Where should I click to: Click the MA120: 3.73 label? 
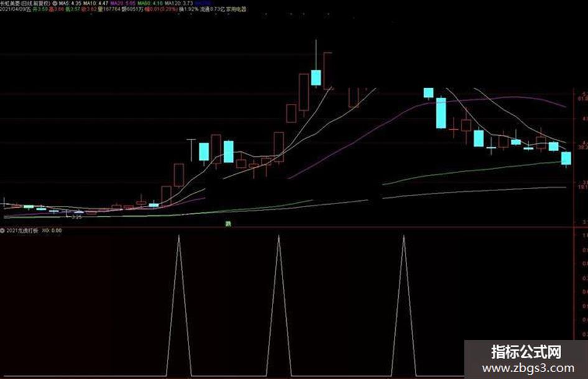(x=179, y=3)
